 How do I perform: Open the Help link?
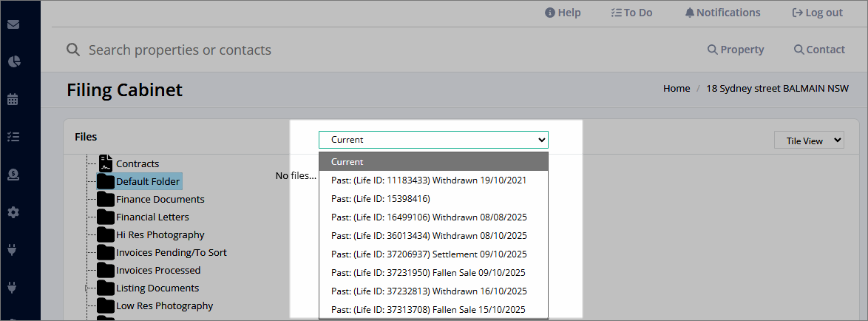[563, 12]
